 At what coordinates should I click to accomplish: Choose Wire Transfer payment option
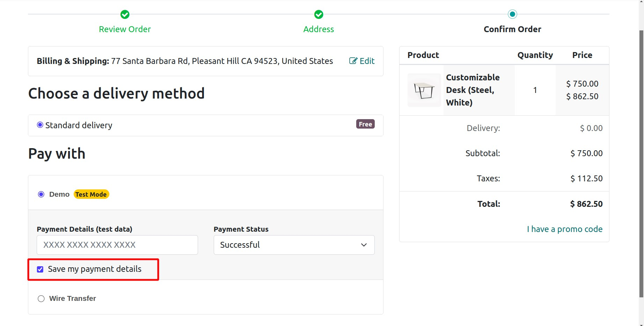[x=41, y=299]
